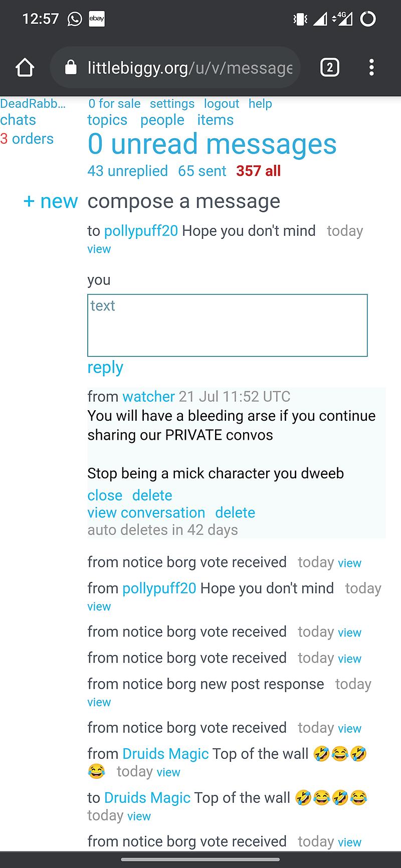Tap the site lock icon
The width and height of the screenshot is (401, 868).
[71, 68]
